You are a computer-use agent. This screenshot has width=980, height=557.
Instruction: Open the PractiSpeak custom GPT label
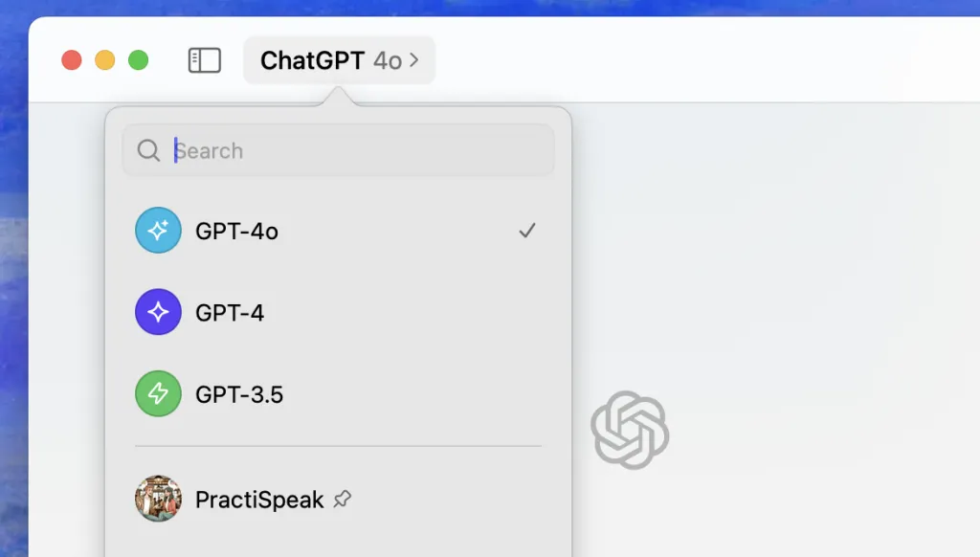(x=259, y=500)
